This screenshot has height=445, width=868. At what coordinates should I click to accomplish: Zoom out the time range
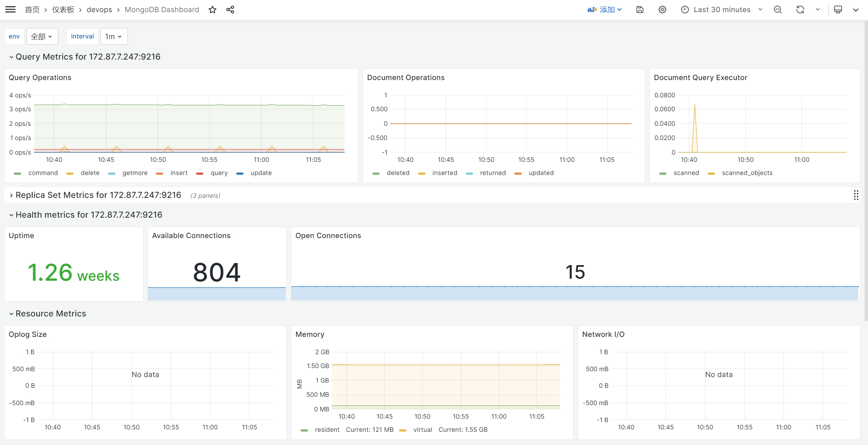[x=777, y=9]
